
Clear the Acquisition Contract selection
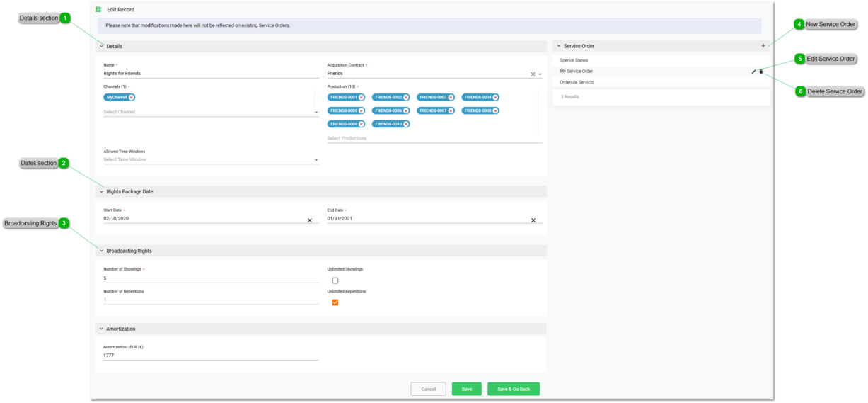pyautogui.click(x=533, y=74)
